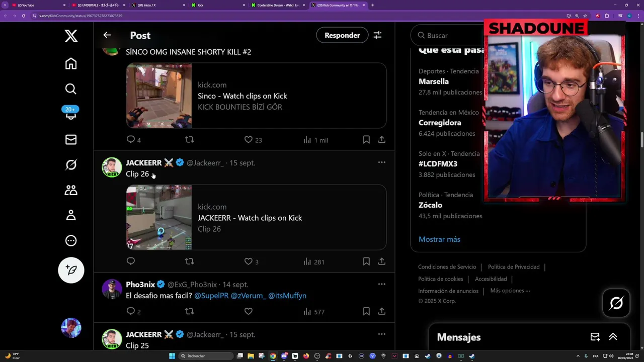This screenshot has height=362, width=644.
Task: Open a new browser tab
Action: pos(372,5)
